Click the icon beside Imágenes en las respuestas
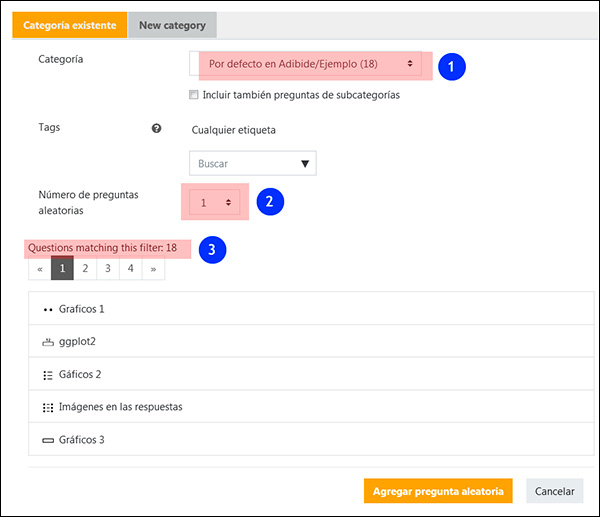Viewport: 600px width, 517px height. 47,407
